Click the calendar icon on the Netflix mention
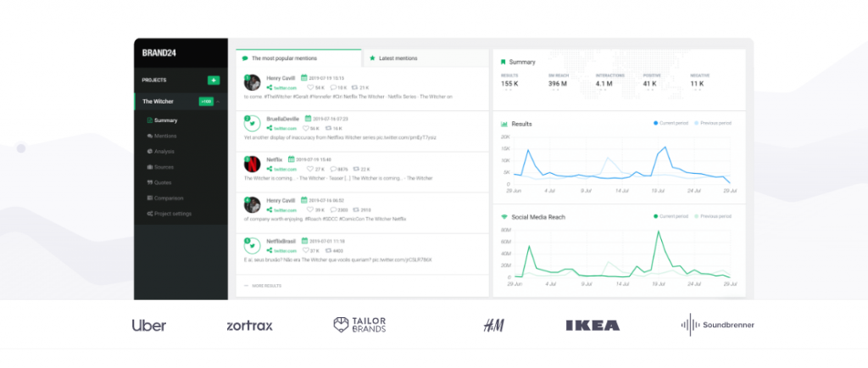 [292, 159]
